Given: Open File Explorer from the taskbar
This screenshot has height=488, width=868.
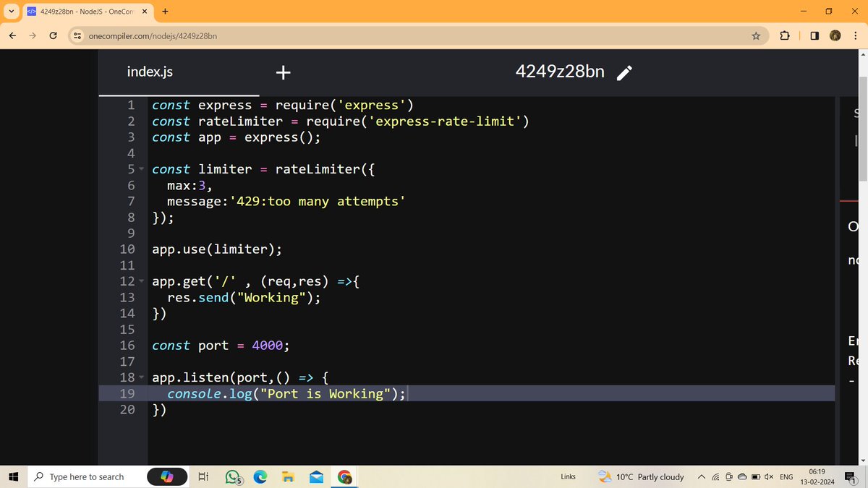Looking at the screenshot, I should 288,476.
